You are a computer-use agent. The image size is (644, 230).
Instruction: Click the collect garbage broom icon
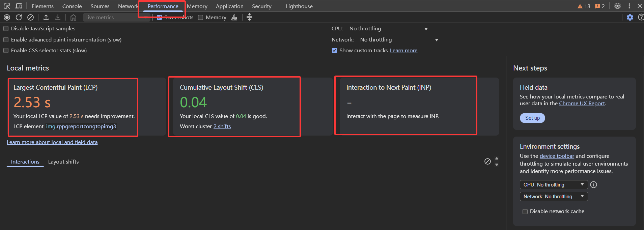234,17
